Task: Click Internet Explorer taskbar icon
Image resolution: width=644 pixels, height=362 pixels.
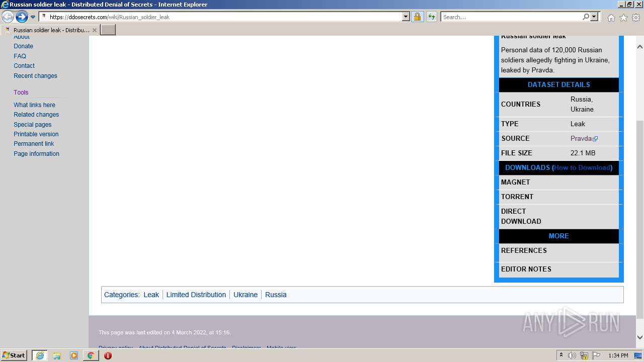Action: pos(39,355)
